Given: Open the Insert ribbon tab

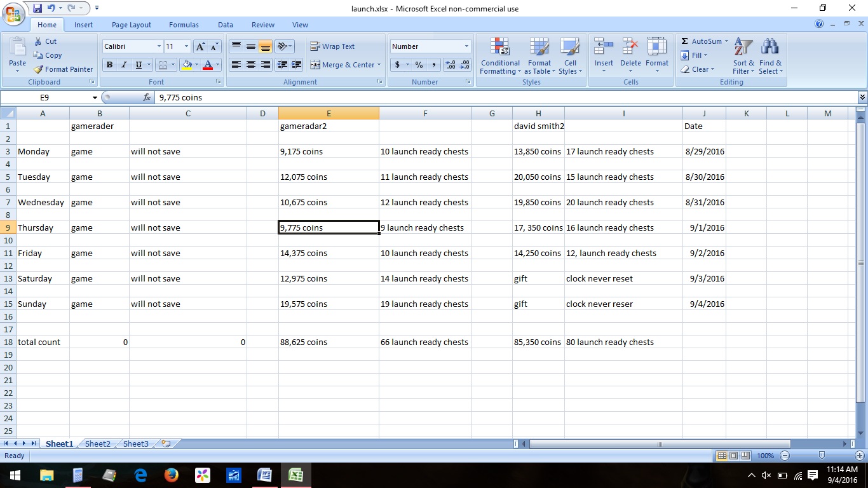Looking at the screenshot, I should point(83,25).
